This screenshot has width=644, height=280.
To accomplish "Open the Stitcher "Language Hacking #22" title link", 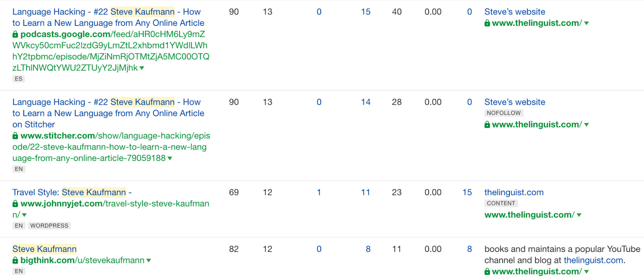I will 108,113.
